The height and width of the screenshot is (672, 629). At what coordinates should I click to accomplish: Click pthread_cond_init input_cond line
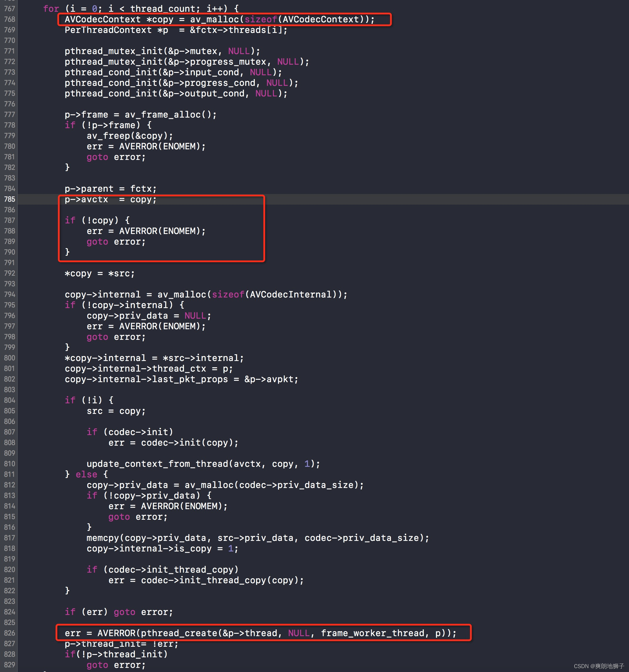(173, 72)
